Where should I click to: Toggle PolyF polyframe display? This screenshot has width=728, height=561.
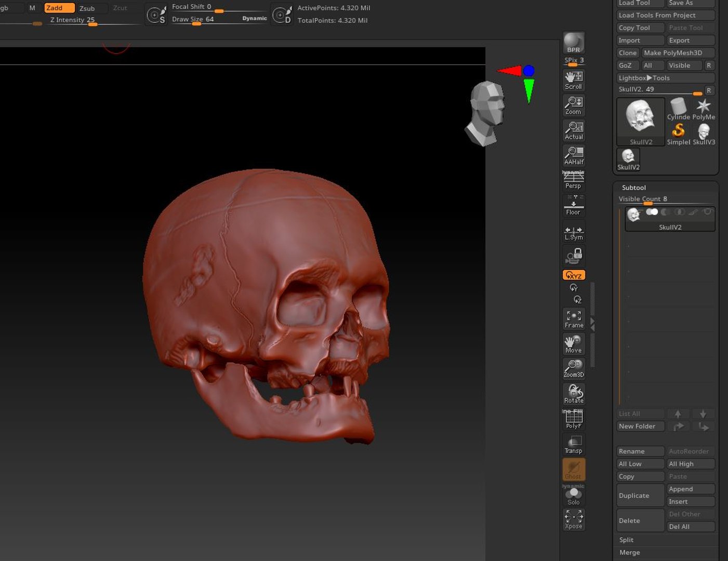coord(574,419)
